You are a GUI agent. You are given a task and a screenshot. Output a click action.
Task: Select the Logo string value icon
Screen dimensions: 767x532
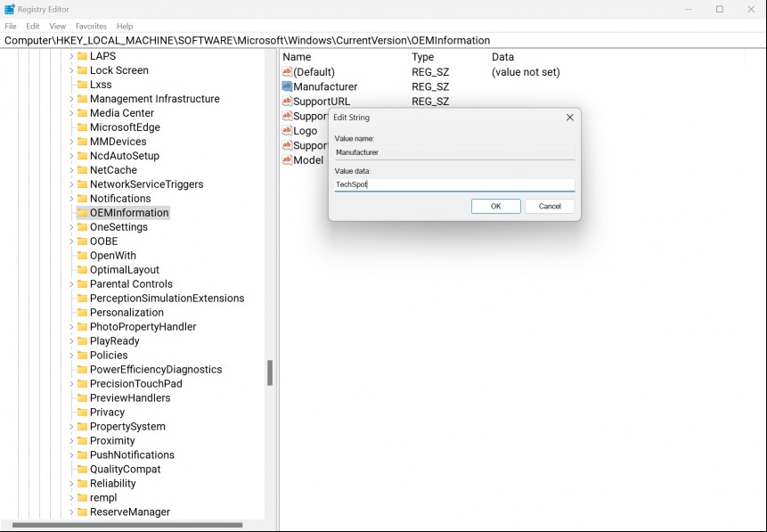click(287, 131)
